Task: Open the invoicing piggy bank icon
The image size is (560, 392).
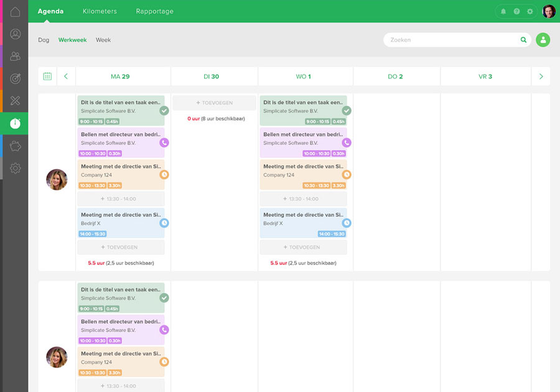Action: click(15, 145)
